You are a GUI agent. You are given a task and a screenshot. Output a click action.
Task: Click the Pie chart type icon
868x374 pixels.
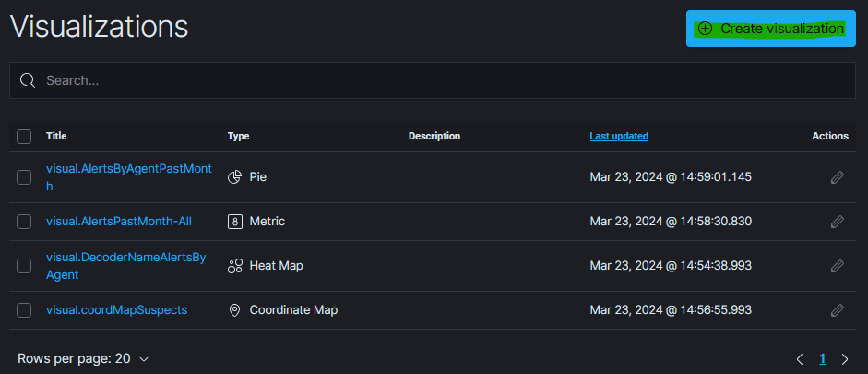[235, 176]
